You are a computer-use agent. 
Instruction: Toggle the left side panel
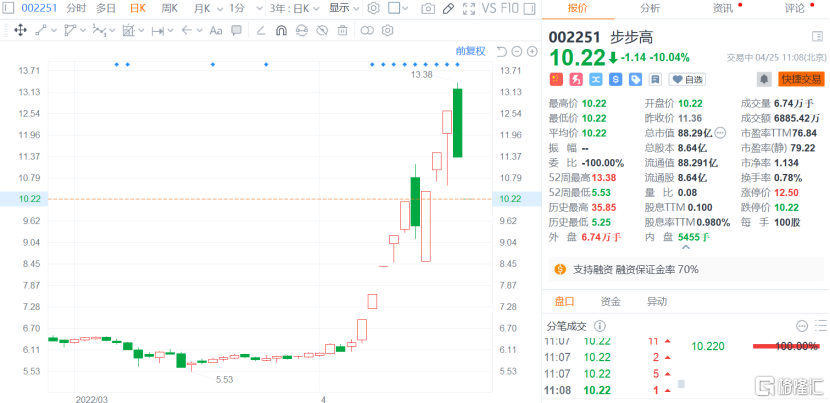[x=8, y=8]
